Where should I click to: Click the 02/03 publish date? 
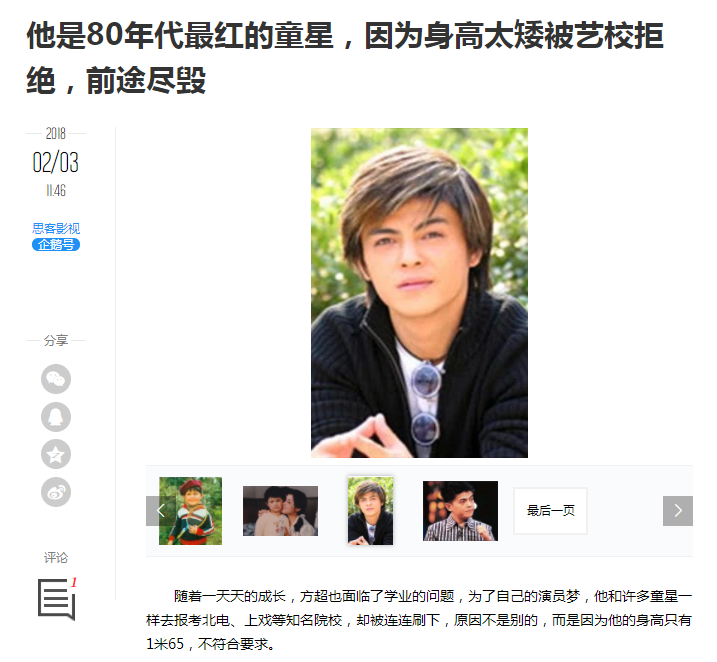pos(56,162)
